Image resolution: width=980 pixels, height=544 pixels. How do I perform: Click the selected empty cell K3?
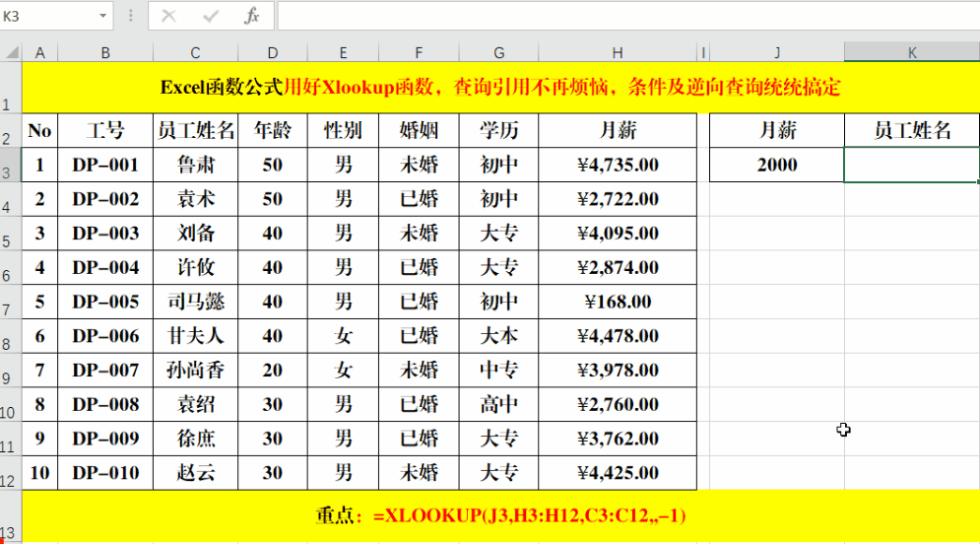click(x=912, y=166)
